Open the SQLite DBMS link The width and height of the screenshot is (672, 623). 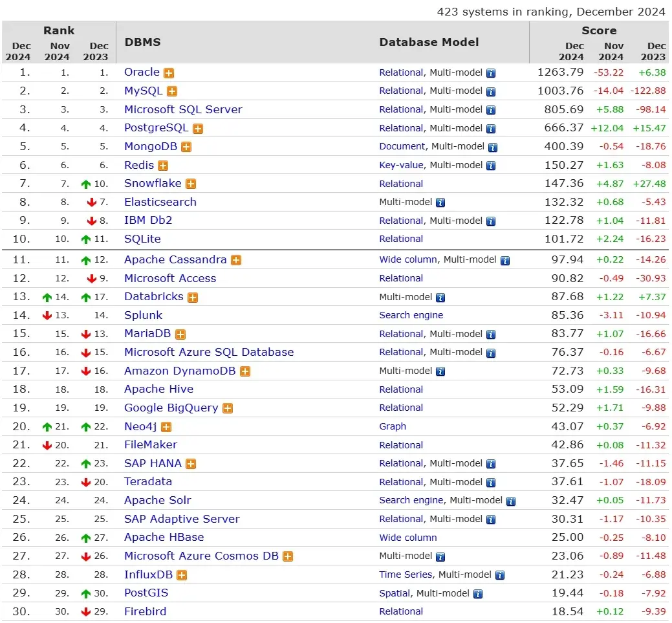coord(142,239)
